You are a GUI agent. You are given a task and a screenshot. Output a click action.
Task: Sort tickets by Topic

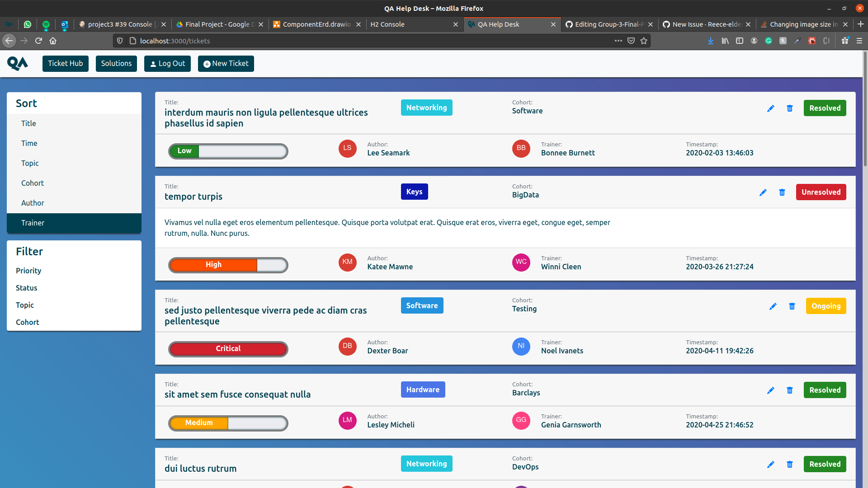click(74, 163)
